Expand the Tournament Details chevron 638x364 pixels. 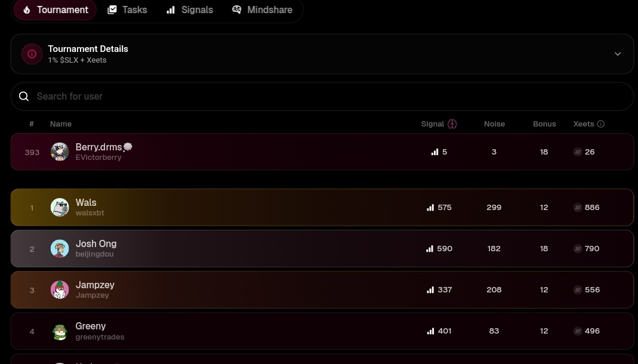[x=617, y=54]
